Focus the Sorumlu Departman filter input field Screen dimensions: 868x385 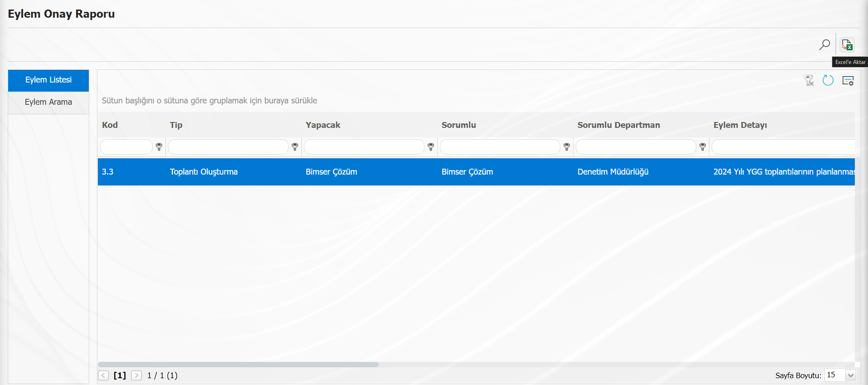click(636, 147)
